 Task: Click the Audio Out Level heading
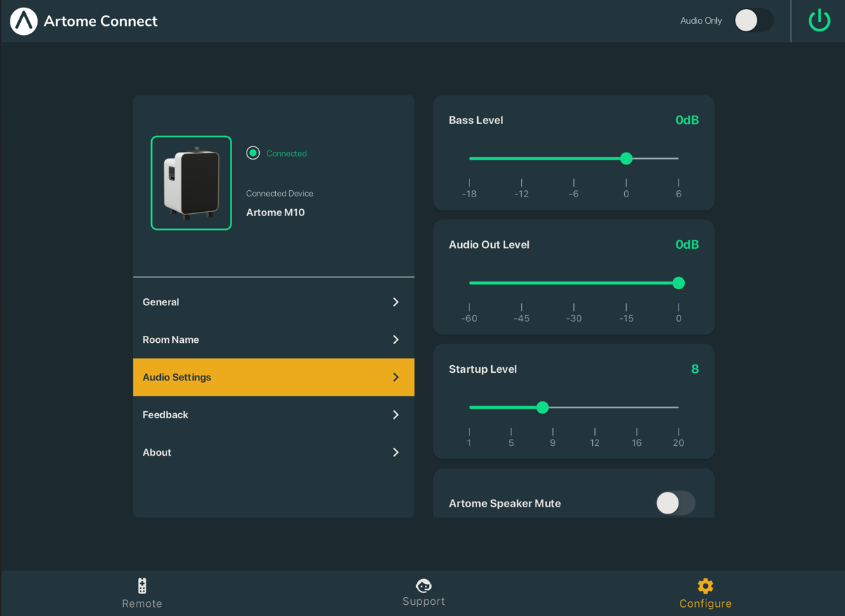489,245
